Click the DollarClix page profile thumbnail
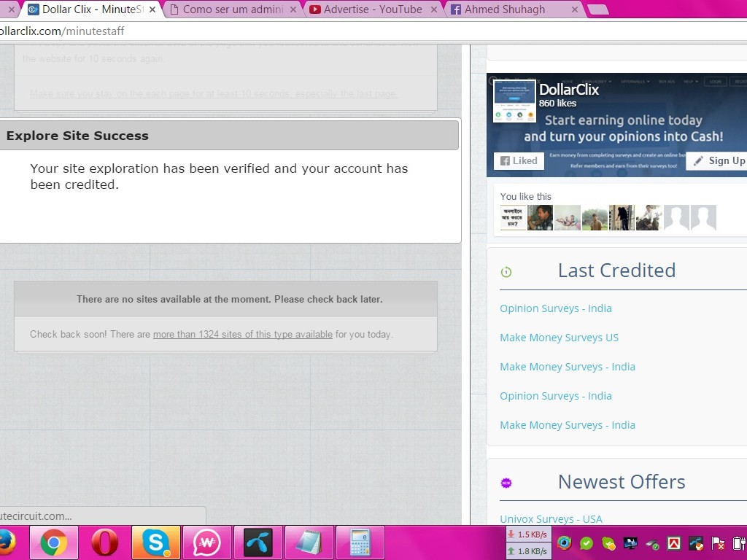 (x=514, y=101)
